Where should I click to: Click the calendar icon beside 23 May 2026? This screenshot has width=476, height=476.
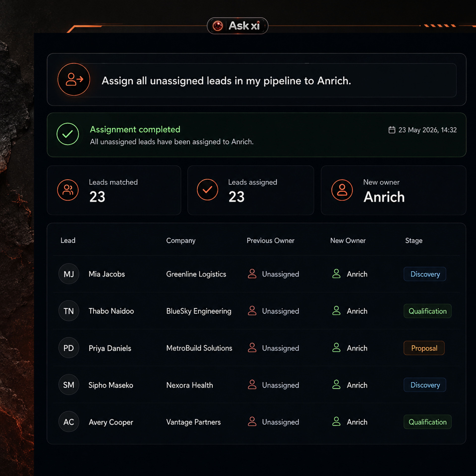point(392,130)
